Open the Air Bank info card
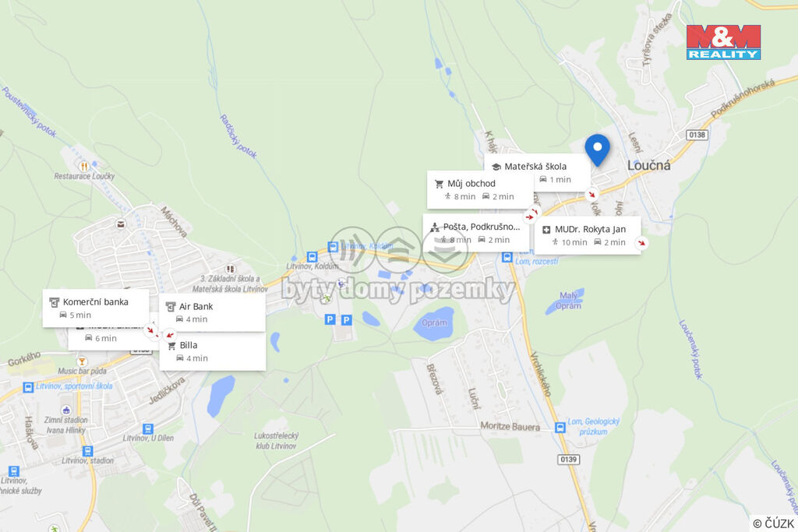Screen dimensions: 798x532 (x=212, y=312)
